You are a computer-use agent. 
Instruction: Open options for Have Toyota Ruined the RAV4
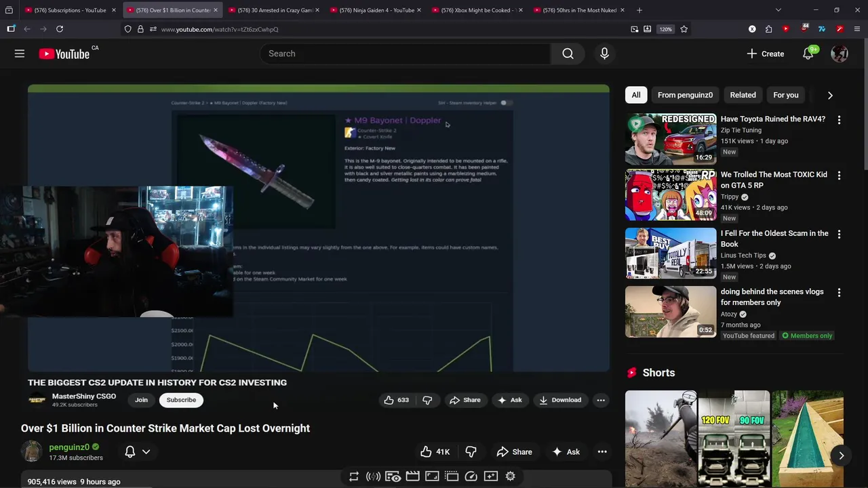(839, 120)
